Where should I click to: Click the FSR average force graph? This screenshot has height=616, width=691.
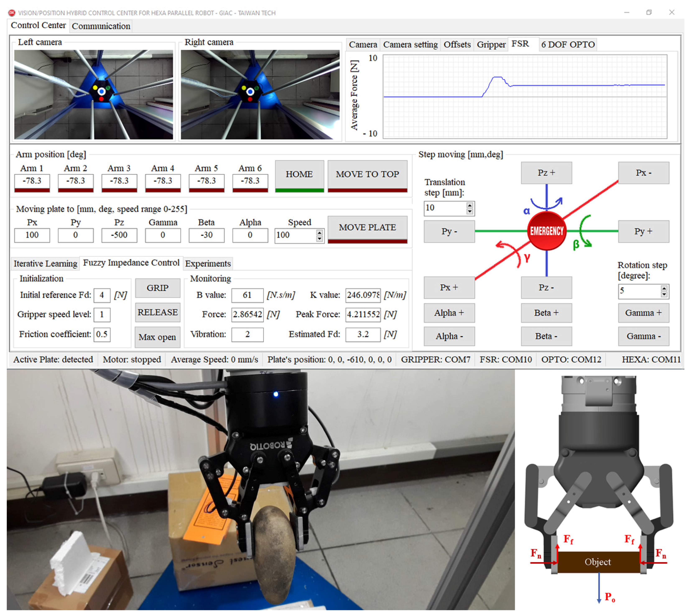(x=525, y=97)
